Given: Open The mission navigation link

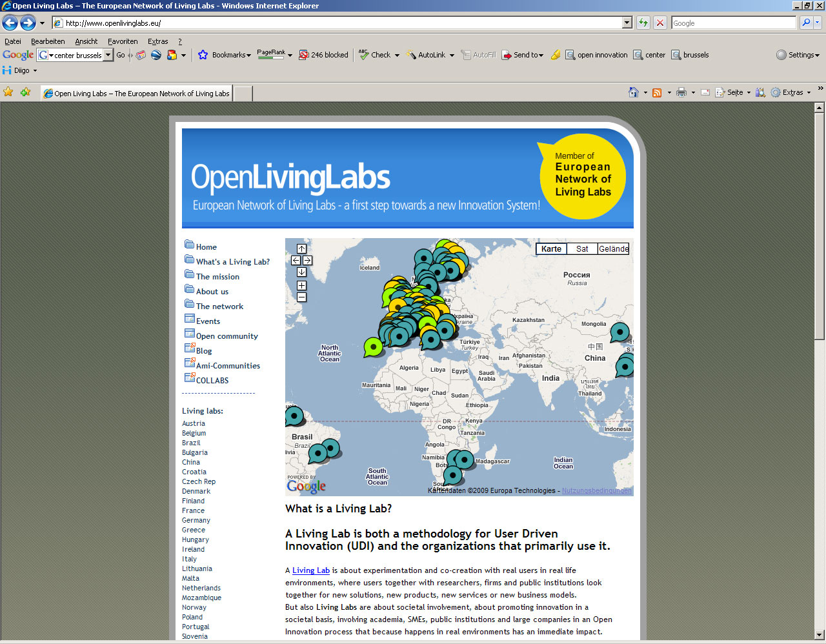Looking at the screenshot, I should 217,277.
